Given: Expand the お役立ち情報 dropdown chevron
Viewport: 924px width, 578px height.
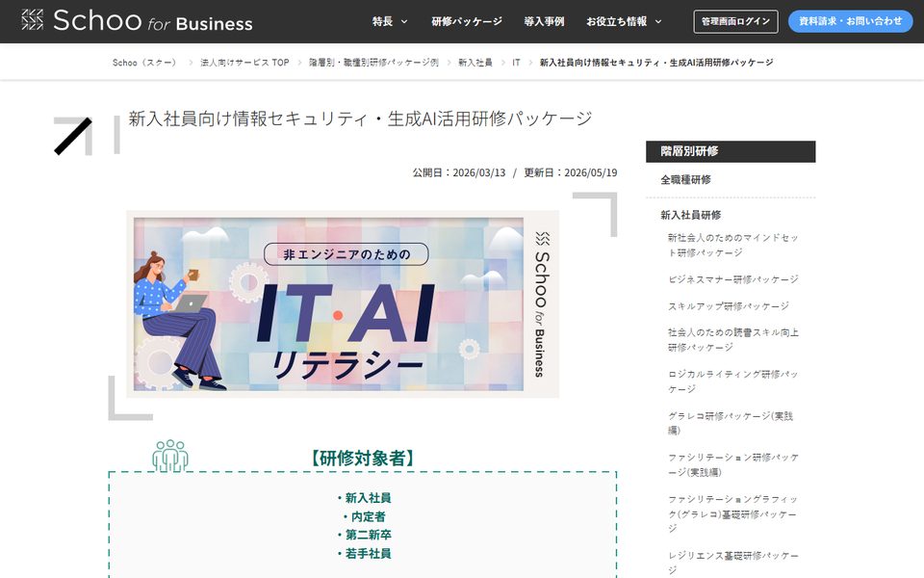Looking at the screenshot, I should 658,22.
